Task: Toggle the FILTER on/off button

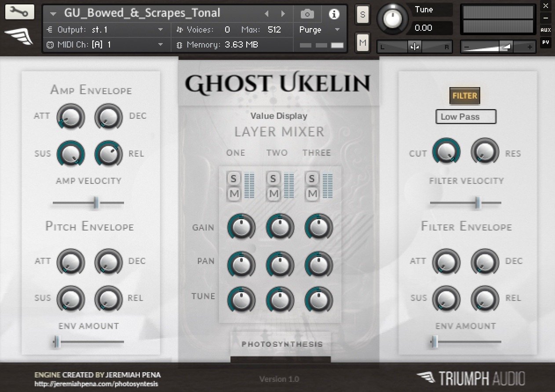Action: tap(465, 95)
